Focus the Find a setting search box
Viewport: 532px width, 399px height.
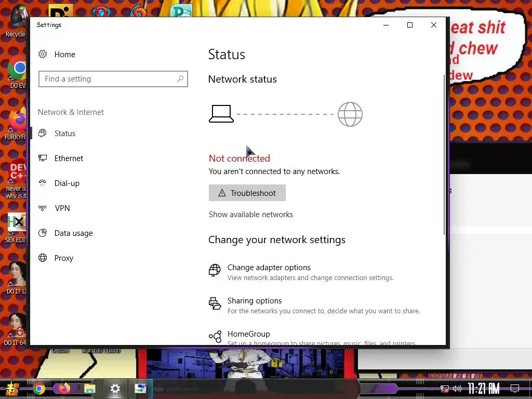113,79
